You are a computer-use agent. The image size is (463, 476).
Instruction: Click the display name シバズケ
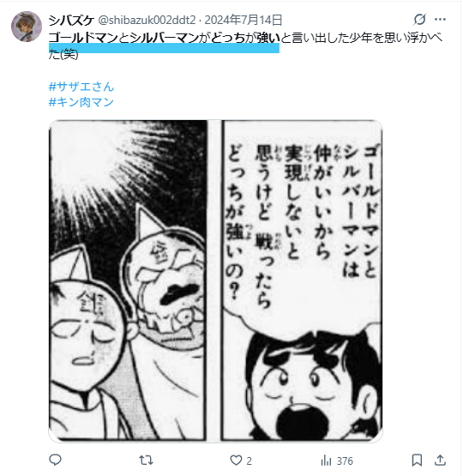point(71,21)
